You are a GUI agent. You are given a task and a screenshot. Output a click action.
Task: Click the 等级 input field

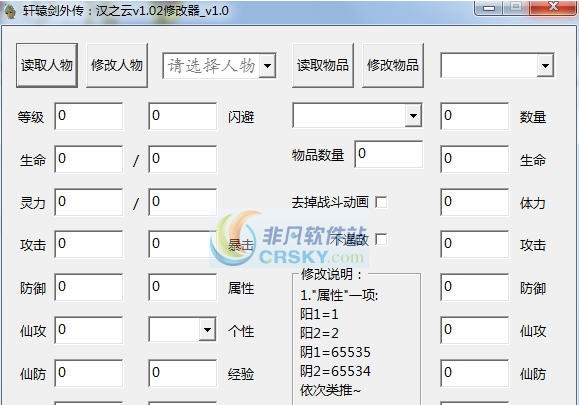pos(89,116)
